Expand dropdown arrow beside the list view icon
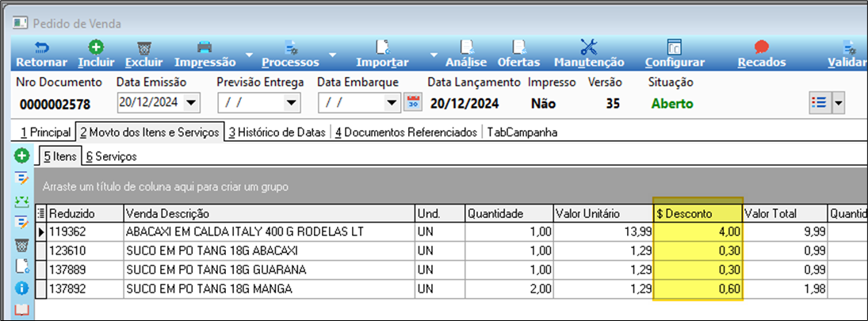The width and height of the screenshot is (868, 321). (838, 103)
